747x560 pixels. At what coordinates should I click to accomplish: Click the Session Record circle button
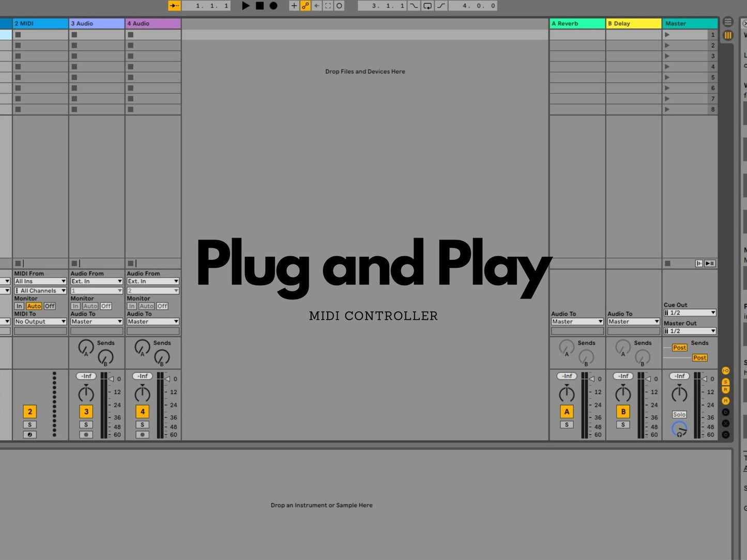tap(339, 6)
